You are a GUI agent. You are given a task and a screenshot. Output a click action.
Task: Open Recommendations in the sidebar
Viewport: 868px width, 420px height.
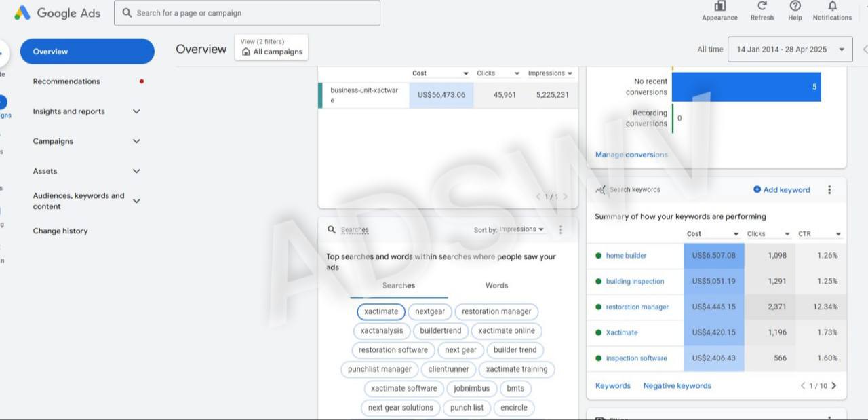click(66, 81)
